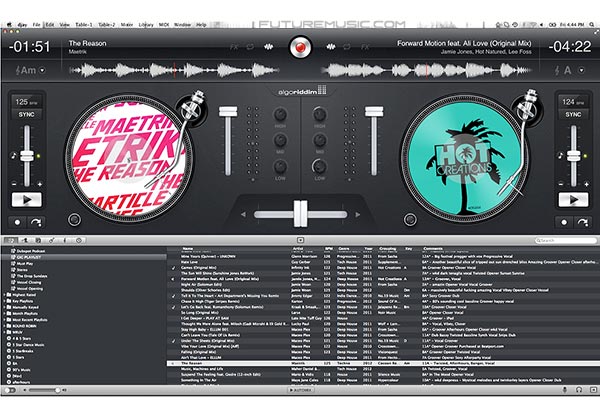600x400 pixels.
Task: Click the library collapse button in the center toolbar
Action: tap(300, 240)
